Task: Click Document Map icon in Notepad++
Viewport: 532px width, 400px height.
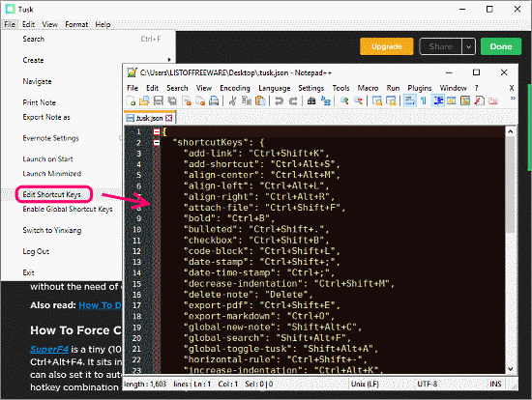Action: (465, 100)
